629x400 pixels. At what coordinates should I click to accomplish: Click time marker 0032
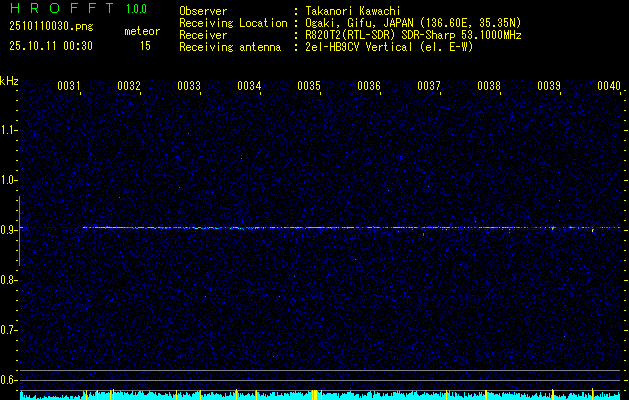[129, 86]
